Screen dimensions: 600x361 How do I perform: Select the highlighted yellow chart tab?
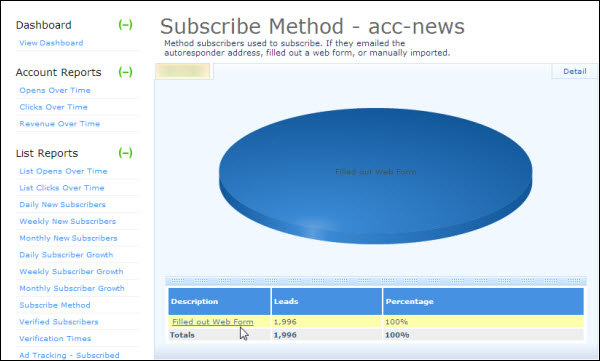pyautogui.click(x=183, y=71)
